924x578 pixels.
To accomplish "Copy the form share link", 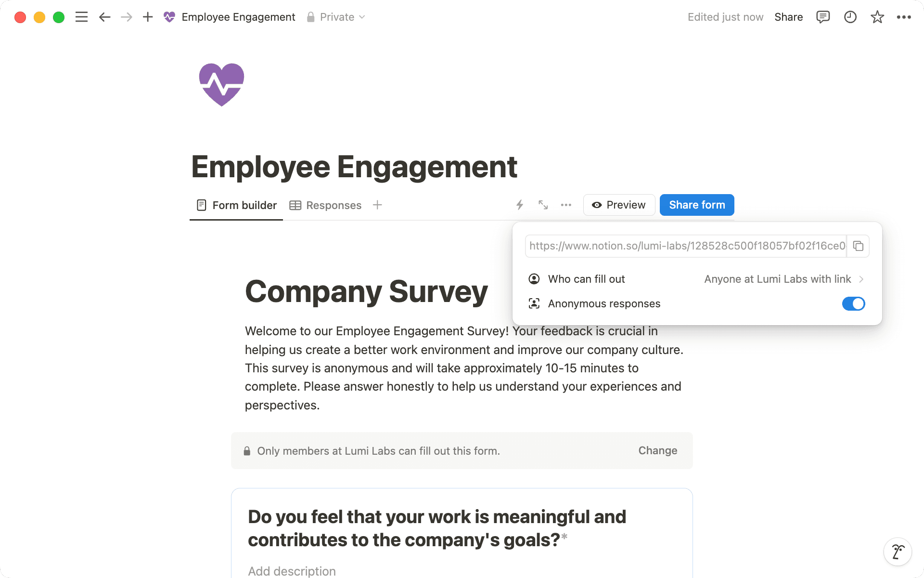I will [859, 246].
